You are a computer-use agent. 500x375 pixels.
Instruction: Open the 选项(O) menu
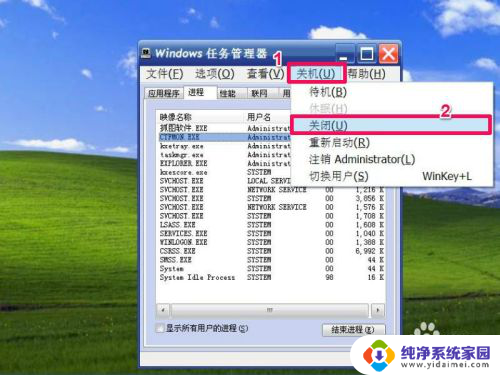[x=215, y=74]
